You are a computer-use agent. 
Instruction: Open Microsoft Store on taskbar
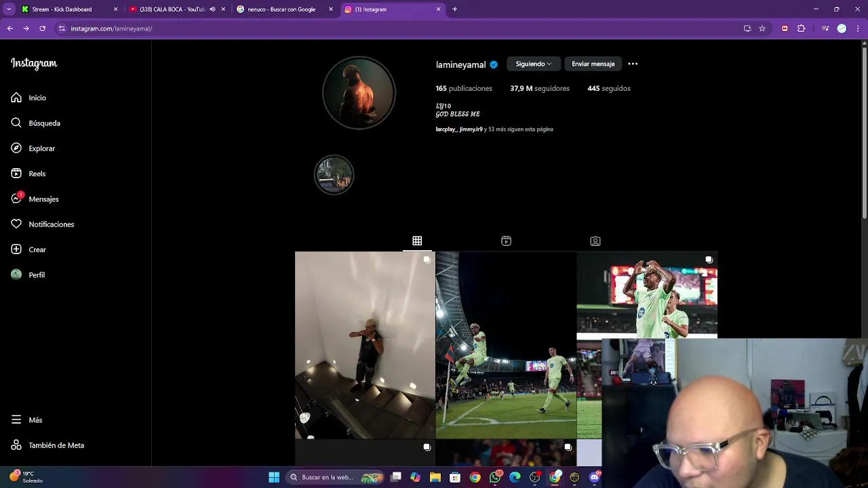pyautogui.click(x=455, y=477)
